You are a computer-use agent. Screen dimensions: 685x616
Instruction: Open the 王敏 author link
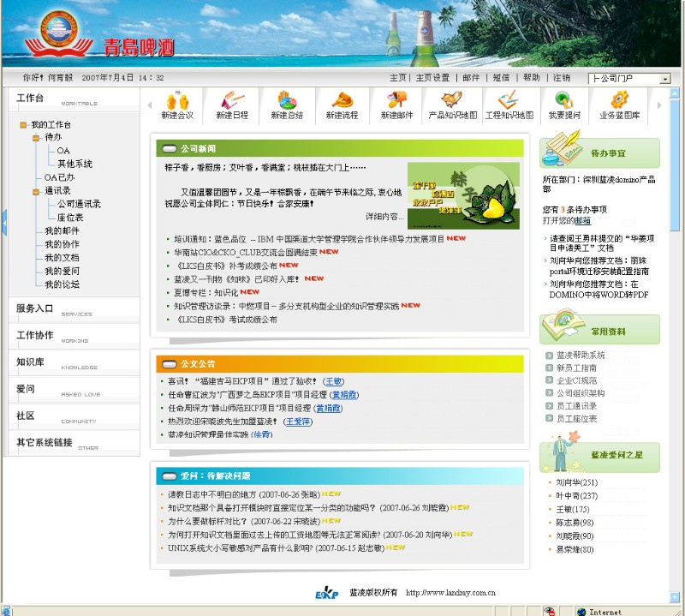click(x=334, y=381)
